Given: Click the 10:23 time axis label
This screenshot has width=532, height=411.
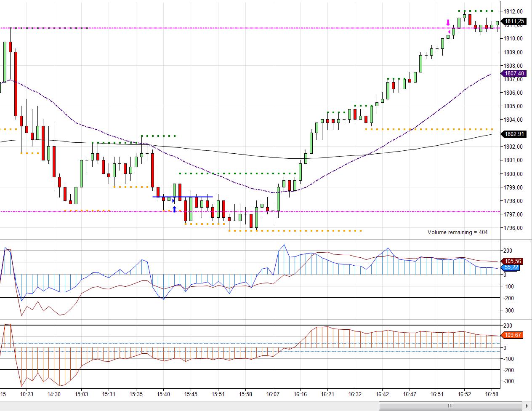Looking at the screenshot, I should [x=27, y=395].
